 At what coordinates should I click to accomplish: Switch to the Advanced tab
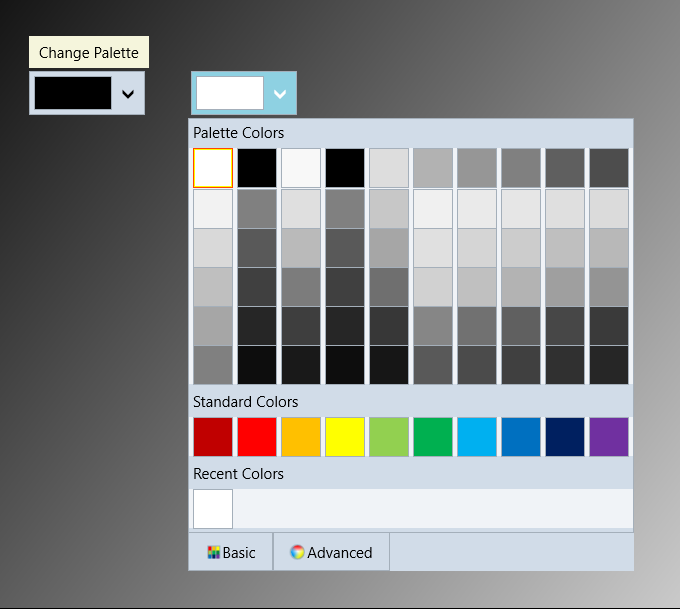point(331,552)
